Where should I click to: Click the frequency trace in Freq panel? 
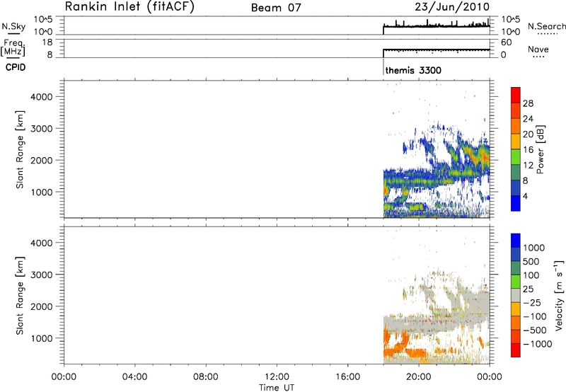pos(436,50)
